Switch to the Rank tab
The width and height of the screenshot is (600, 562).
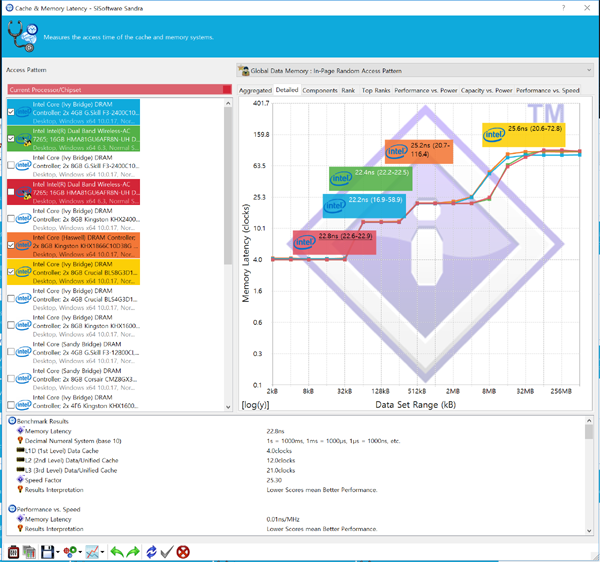[x=348, y=90]
